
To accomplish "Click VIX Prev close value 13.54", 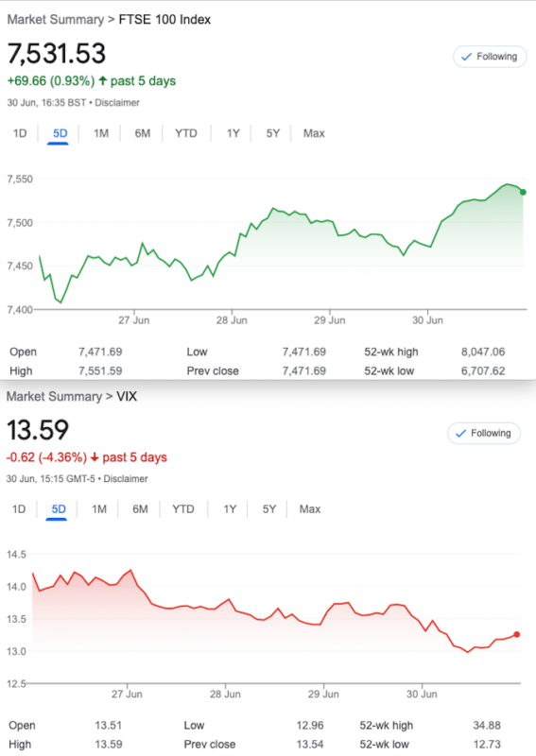I will coord(310,744).
